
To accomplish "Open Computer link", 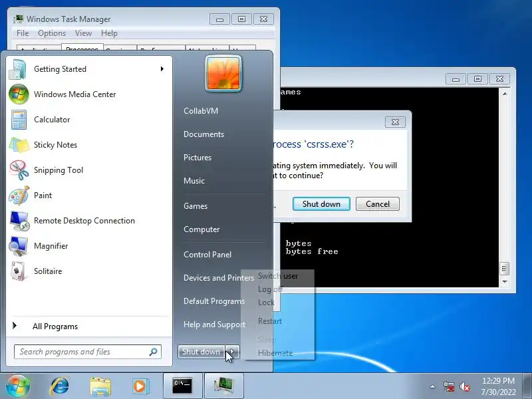I will tap(201, 229).
